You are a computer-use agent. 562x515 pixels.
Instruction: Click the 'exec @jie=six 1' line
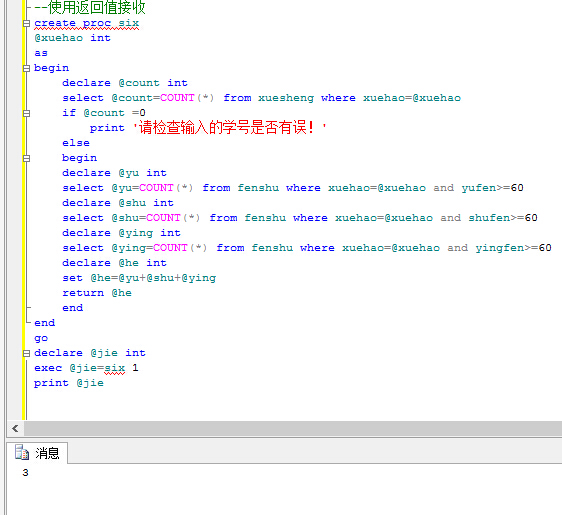[x=86, y=368]
